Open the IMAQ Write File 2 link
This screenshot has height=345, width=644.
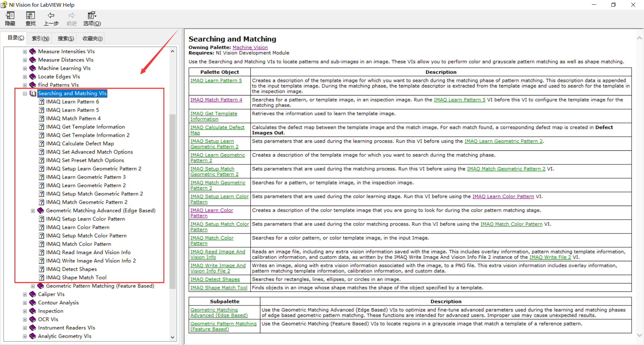point(550,257)
